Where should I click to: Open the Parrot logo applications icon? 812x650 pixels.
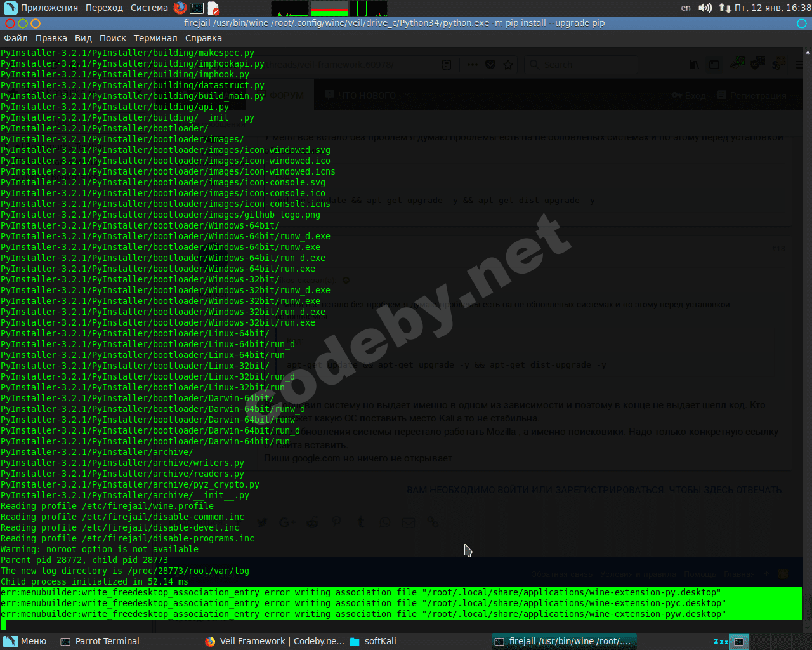[10, 8]
